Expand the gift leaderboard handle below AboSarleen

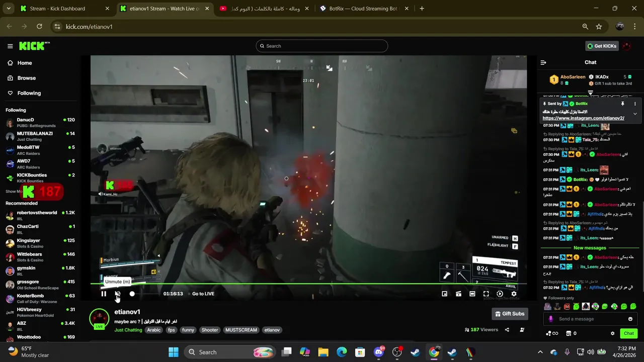(x=591, y=93)
